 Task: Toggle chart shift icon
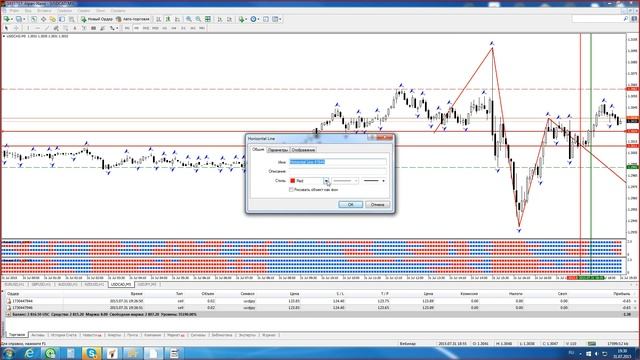[x=229, y=19]
